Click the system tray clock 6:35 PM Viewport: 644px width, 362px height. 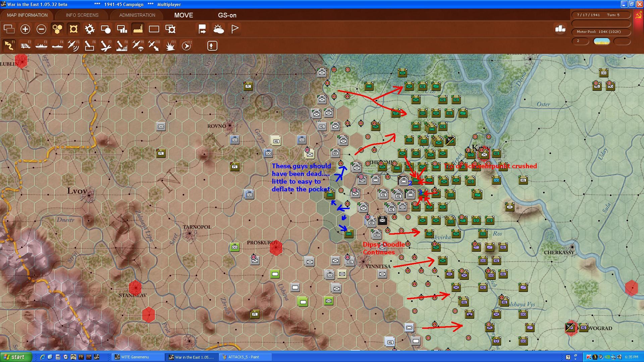click(632, 357)
